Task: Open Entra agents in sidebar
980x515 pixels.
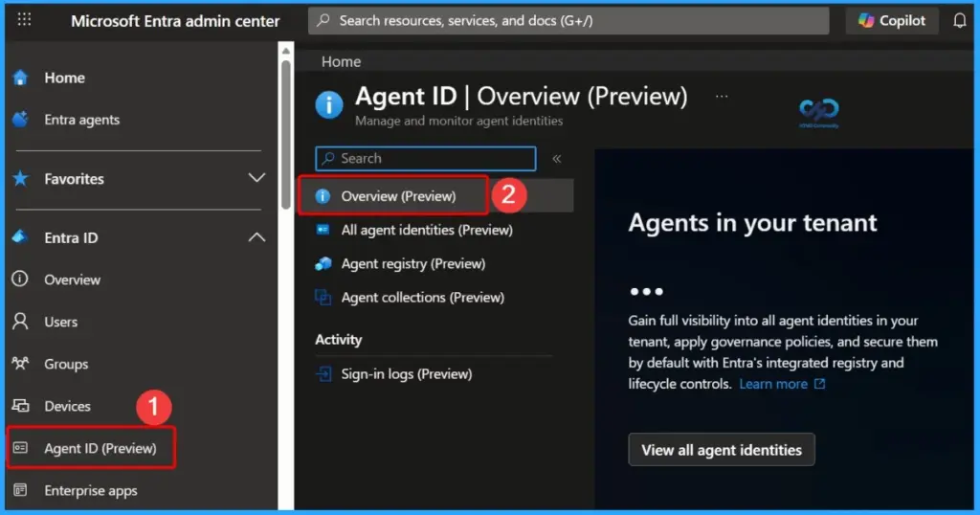Action: [x=82, y=120]
